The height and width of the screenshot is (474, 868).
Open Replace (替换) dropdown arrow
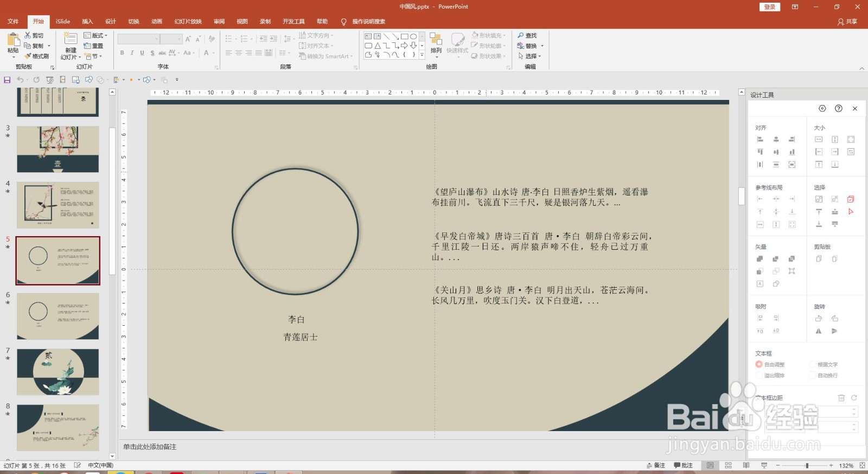tap(542, 46)
